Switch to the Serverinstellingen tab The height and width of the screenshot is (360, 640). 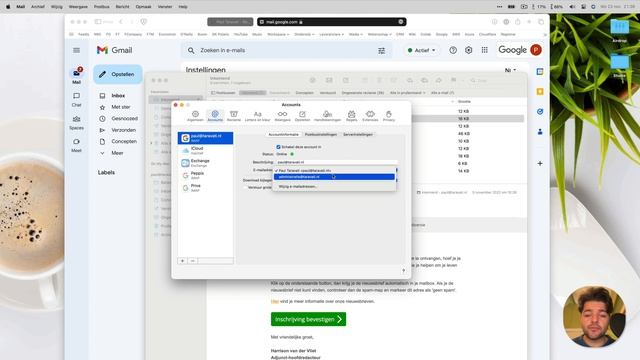coord(358,134)
